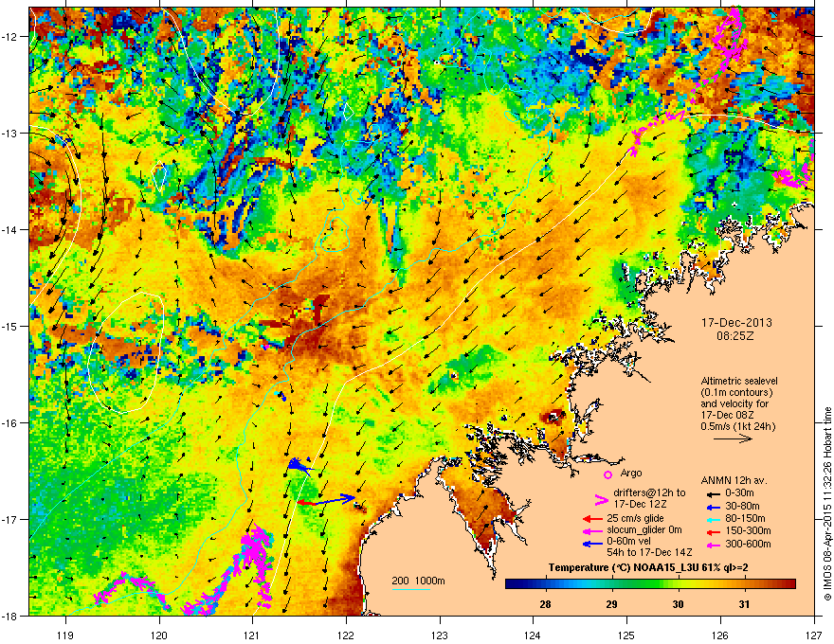Click the dark blue end of temperature colorbar
The image size is (834, 644).
point(514,584)
